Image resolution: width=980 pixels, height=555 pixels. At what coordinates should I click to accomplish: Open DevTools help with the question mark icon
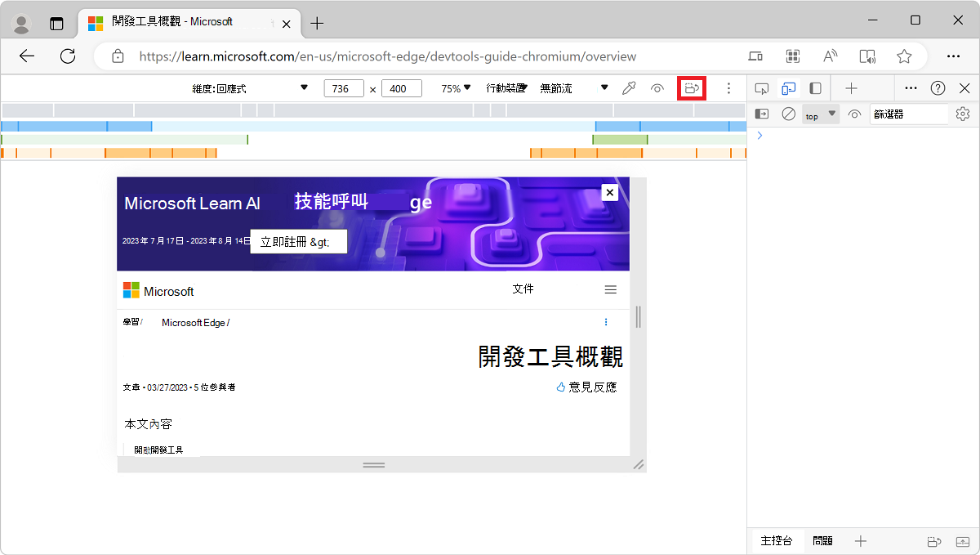coord(938,87)
